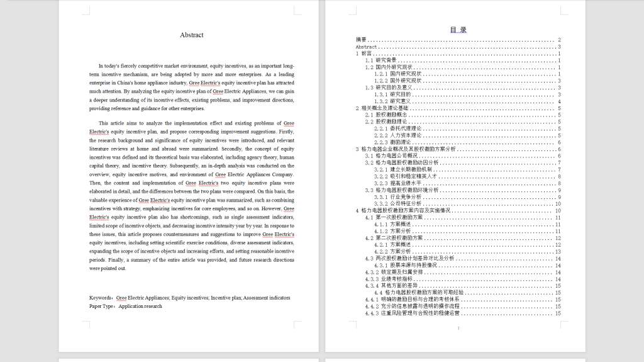Viewport: 644px width, 362px height.
Task: Open contents entry '2 相关概念及理论基础'
Action: 458,108
